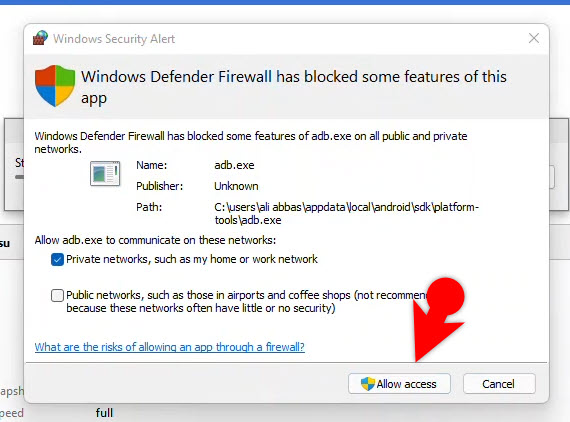
Task: Click the adb.exe application window icon
Action: [105, 173]
